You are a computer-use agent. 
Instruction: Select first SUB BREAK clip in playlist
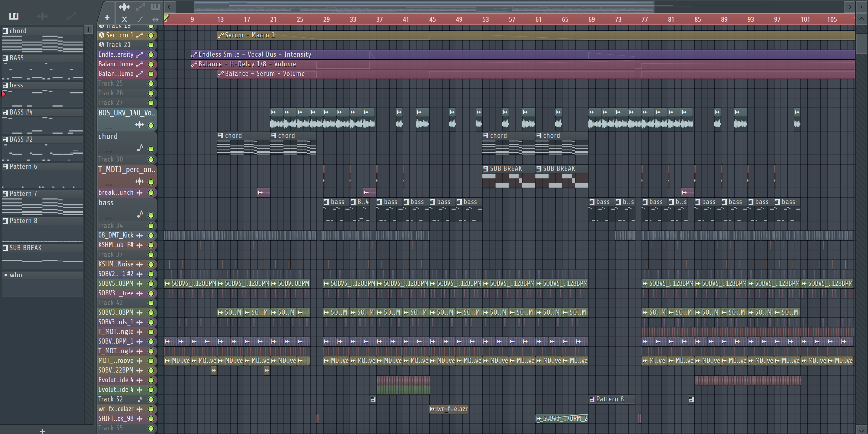508,176
